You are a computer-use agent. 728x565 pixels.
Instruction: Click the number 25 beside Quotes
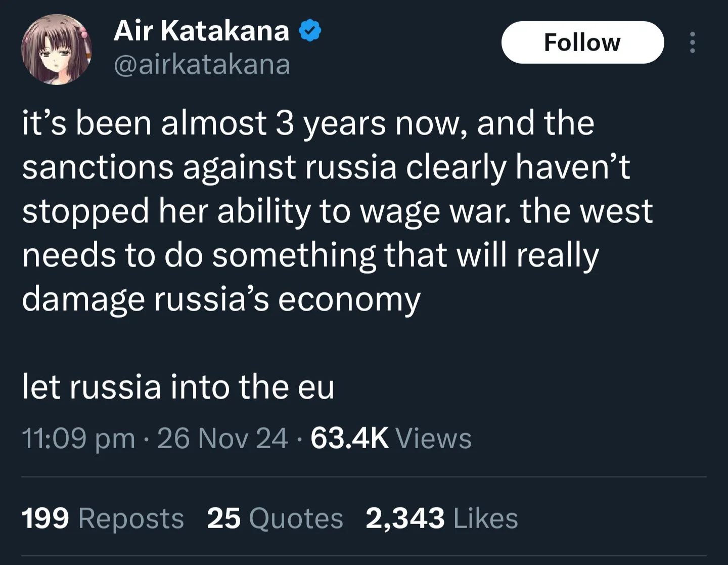pyautogui.click(x=224, y=518)
